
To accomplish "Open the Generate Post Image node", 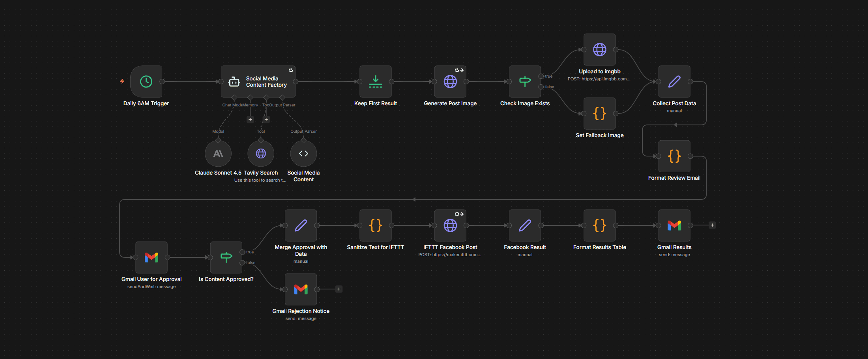I will pos(450,82).
